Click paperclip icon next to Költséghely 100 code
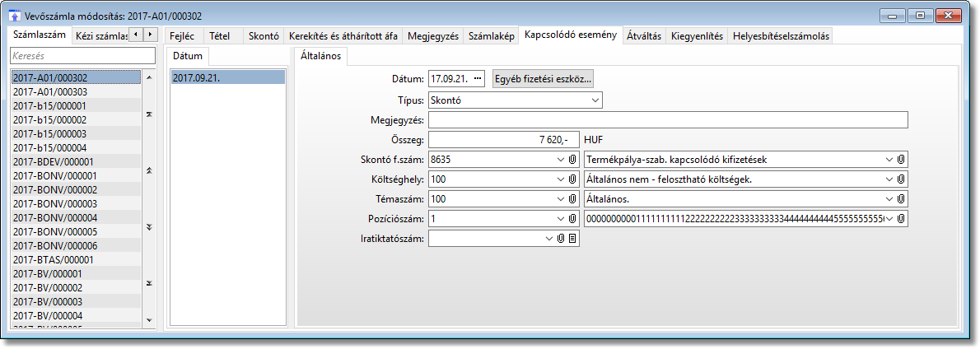 [x=572, y=179]
